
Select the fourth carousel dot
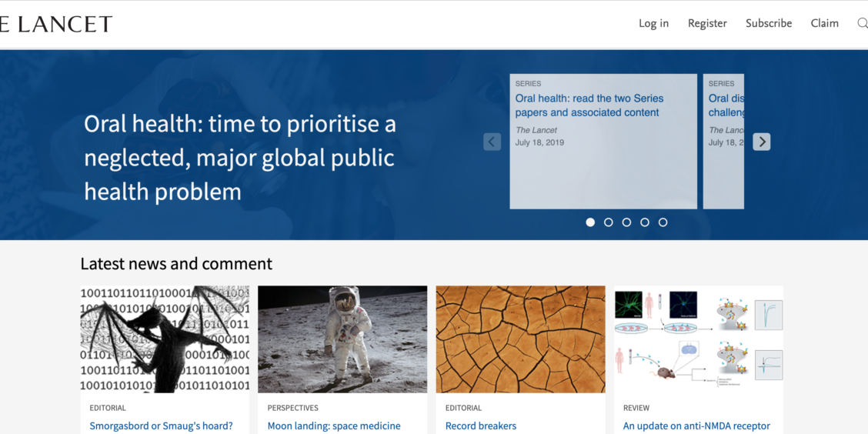click(645, 222)
